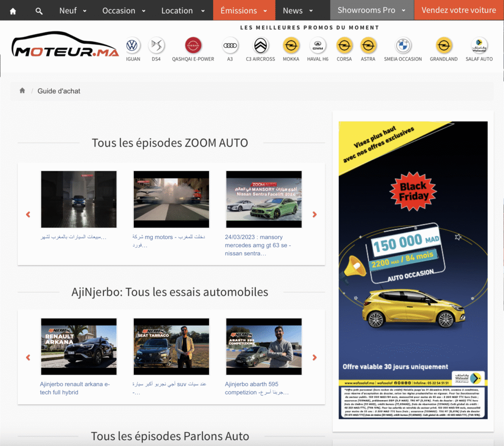The width and height of the screenshot is (504, 446).
Task: Click LES MEILLEURES PROMOS DU MOMENT text
Action: click(310, 28)
